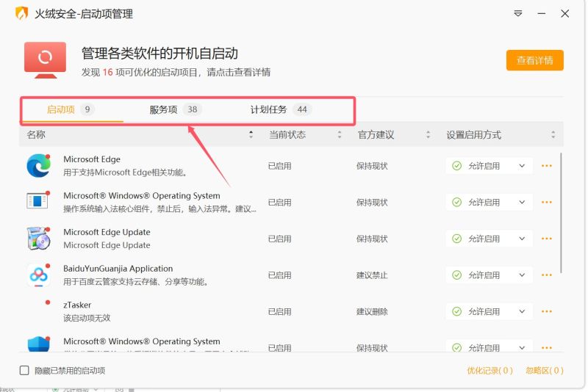Open 忽略区(0) link

point(545,371)
